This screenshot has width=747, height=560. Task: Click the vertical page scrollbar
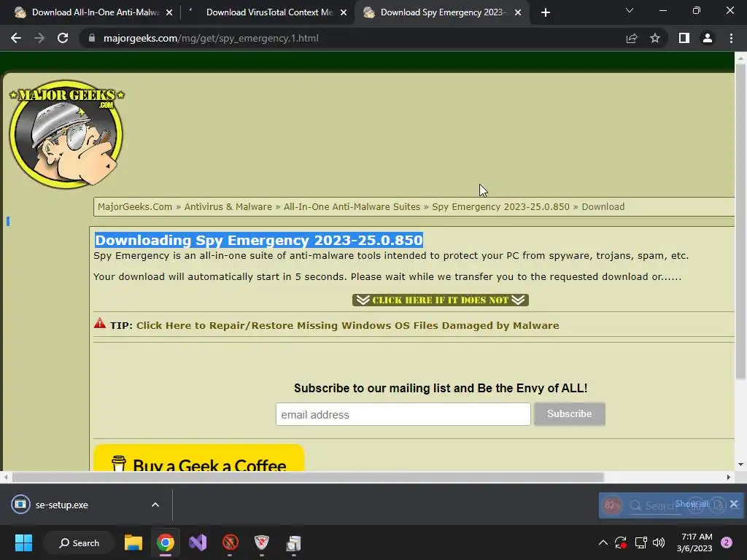pos(740,222)
